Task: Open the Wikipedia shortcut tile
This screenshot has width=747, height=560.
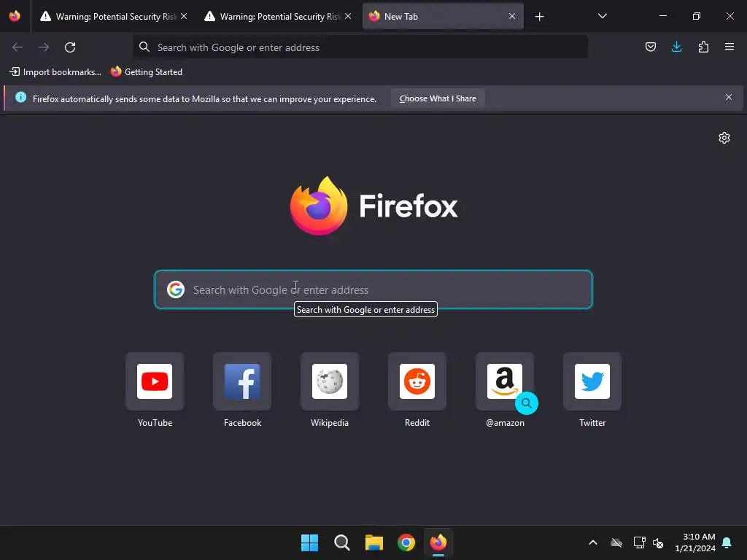Action: pos(330,381)
